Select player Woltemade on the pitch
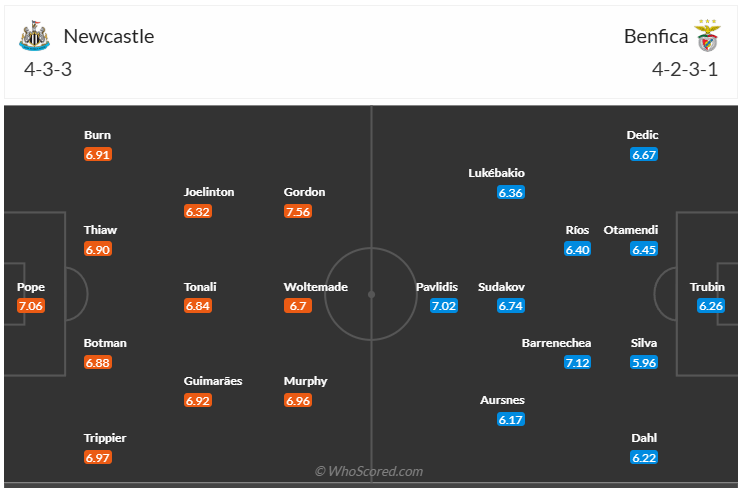 pyautogui.click(x=316, y=287)
